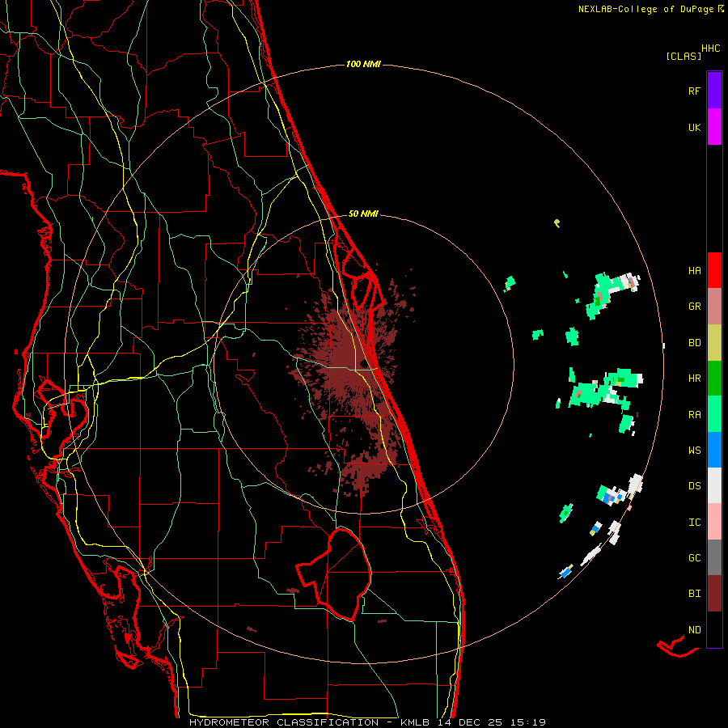Viewport: 728px width, 728px height.
Task: Click 'HYDROMETEOR CLASSIFICATION' in the footer
Action: 284,722
